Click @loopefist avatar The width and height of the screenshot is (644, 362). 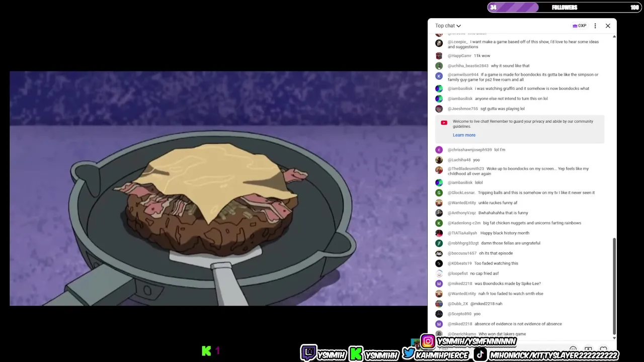pos(439,274)
